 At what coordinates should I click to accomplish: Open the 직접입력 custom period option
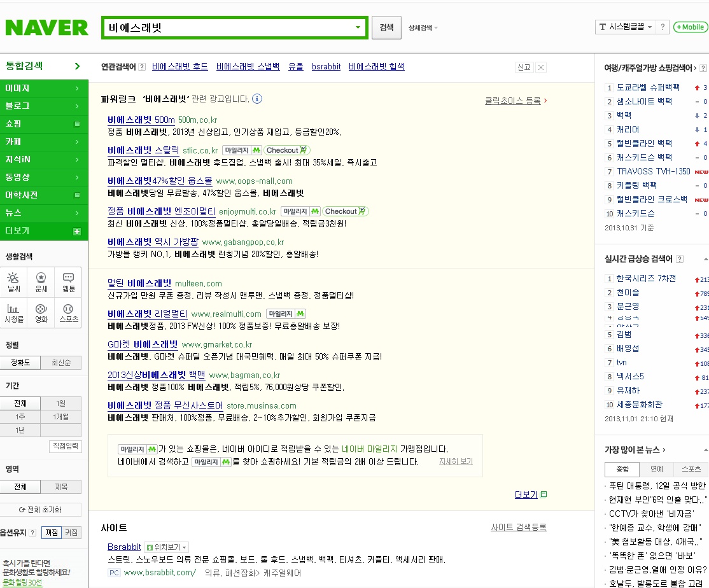tap(66, 446)
